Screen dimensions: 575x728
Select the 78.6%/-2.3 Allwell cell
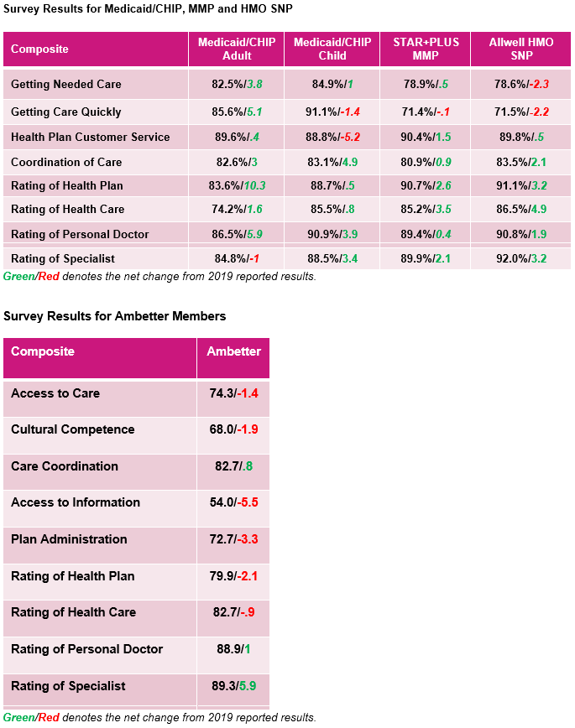pos(521,84)
